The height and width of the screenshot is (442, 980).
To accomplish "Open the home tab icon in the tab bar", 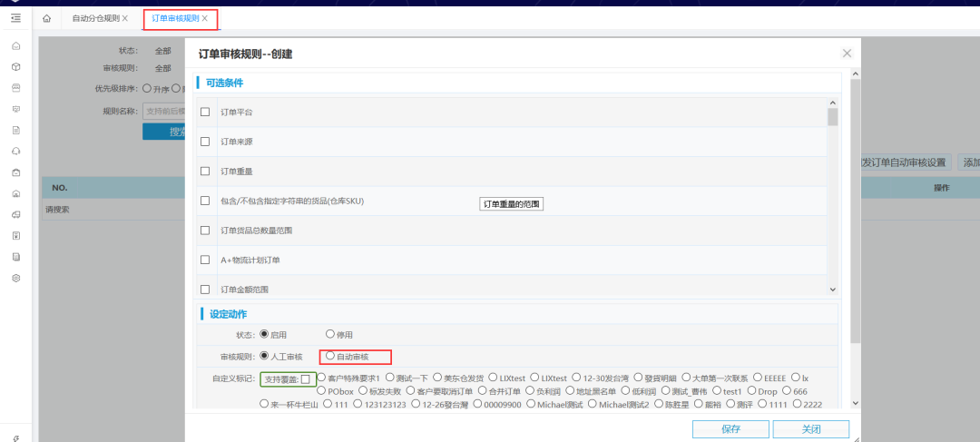I will [x=46, y=18].
